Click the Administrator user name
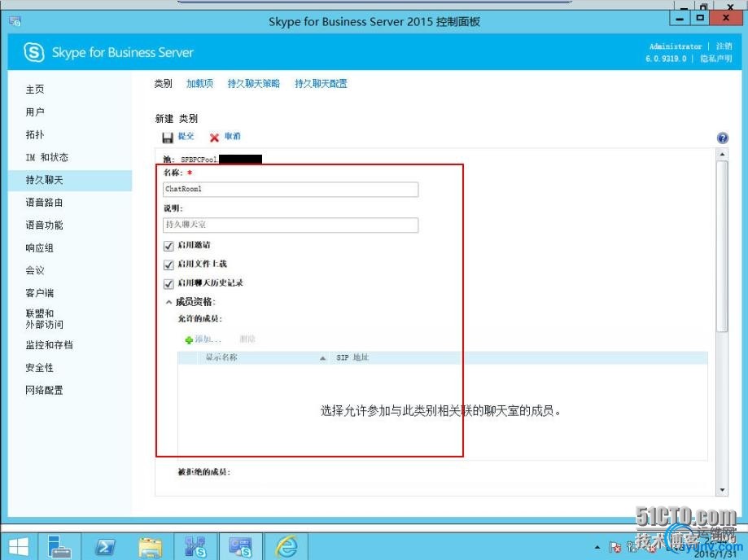Image resolution: width=748 pixels, height=560 pixels. pos(675,46)
